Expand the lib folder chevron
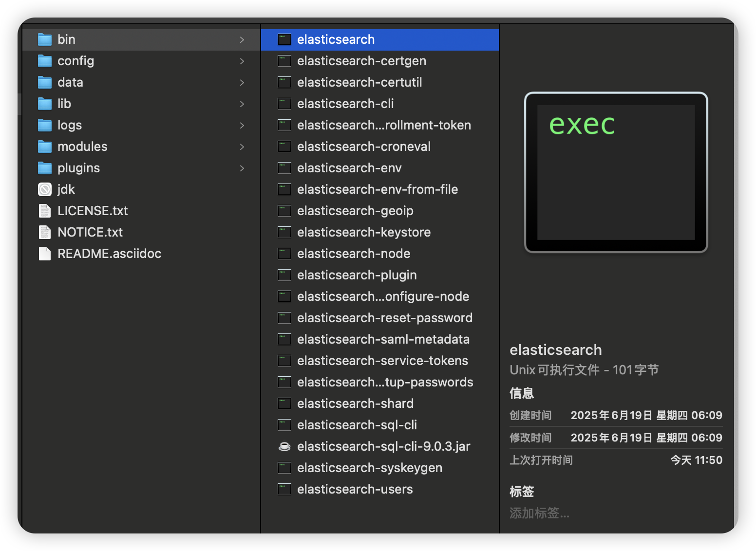This screenshot has height=551, width=756. tap(242, 104)
